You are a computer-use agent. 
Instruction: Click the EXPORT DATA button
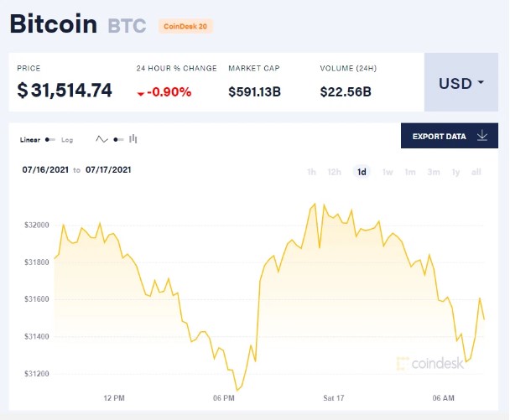coord(450,136)
